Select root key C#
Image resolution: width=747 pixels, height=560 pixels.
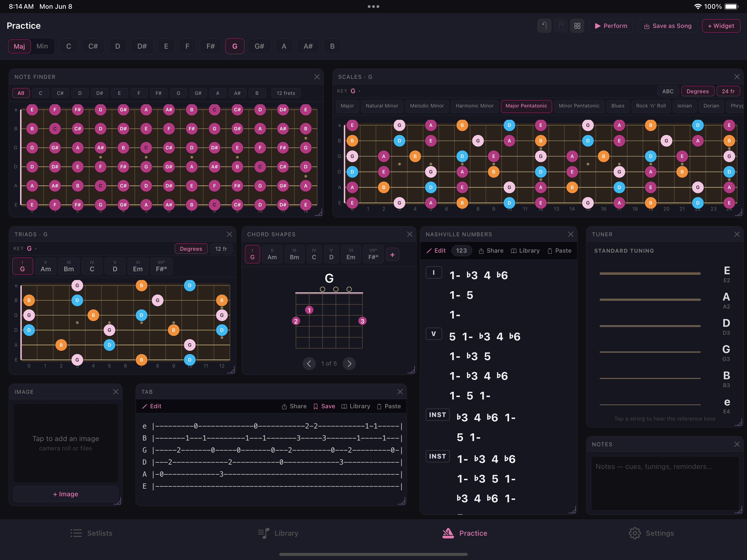[x=93, y=46]
